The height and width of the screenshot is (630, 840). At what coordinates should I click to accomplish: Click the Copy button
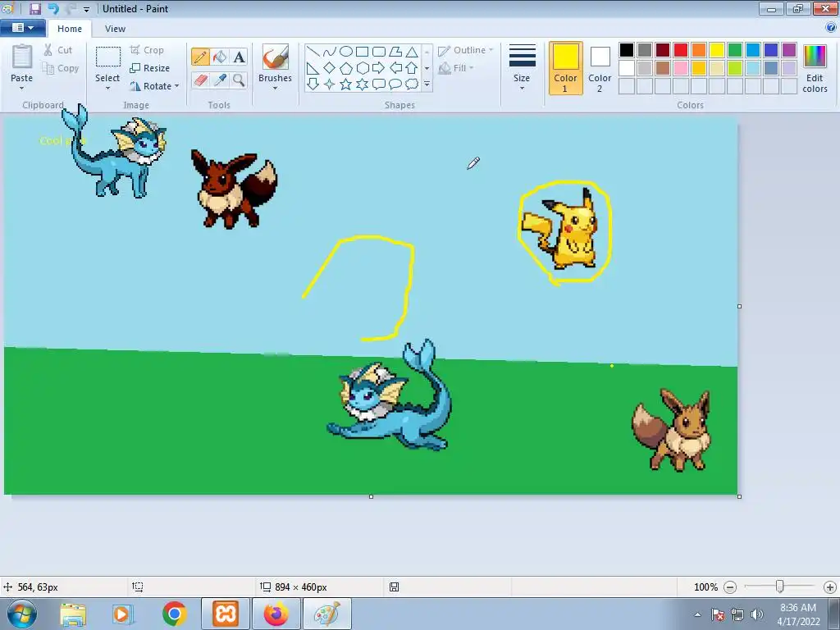click(x=61, y=68)
